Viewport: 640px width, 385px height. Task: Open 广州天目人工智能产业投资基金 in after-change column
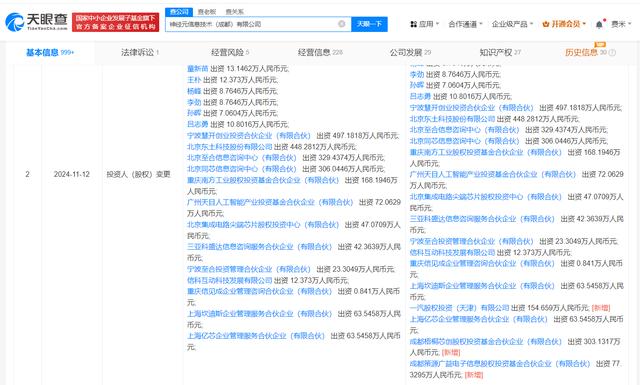click(x=493, y=174)
